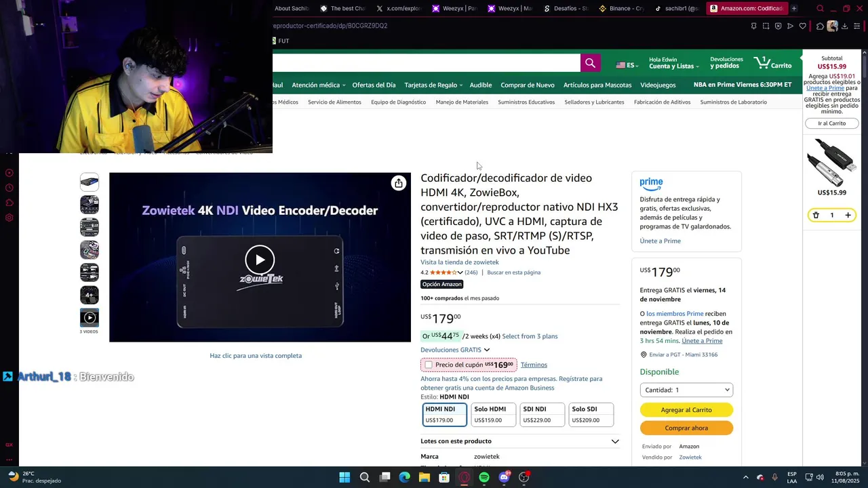
Task: Click Devoluciones y pedidos link
Action: [726, 63]
